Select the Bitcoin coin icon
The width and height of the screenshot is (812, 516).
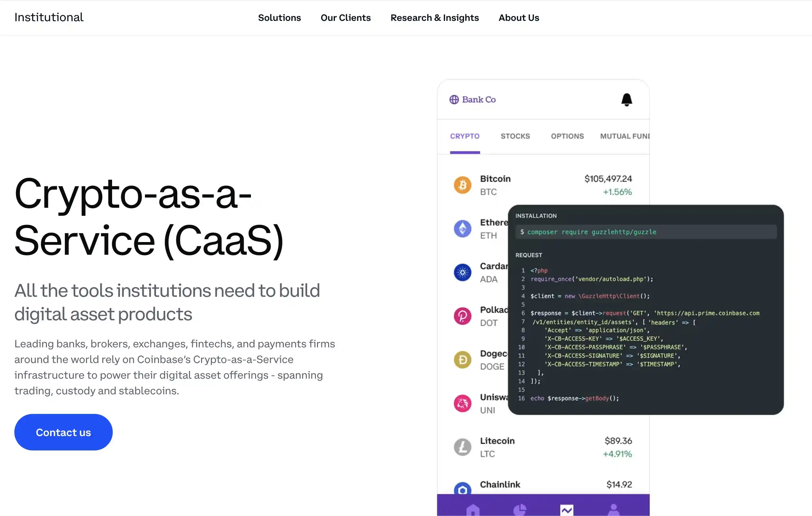pyautogui.click(x=463, y=185)
